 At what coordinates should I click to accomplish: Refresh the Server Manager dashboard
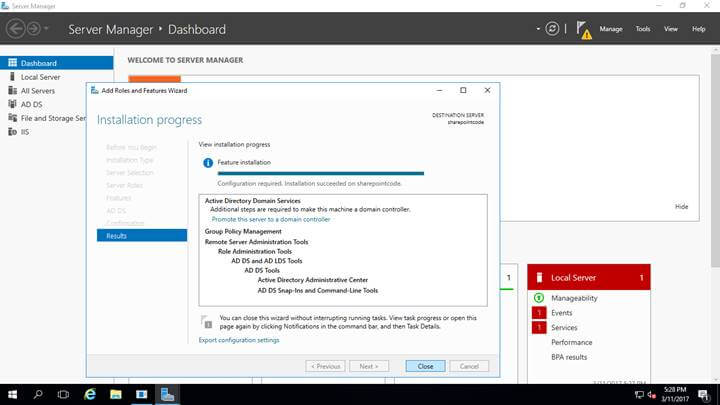(x=552, y=29)
